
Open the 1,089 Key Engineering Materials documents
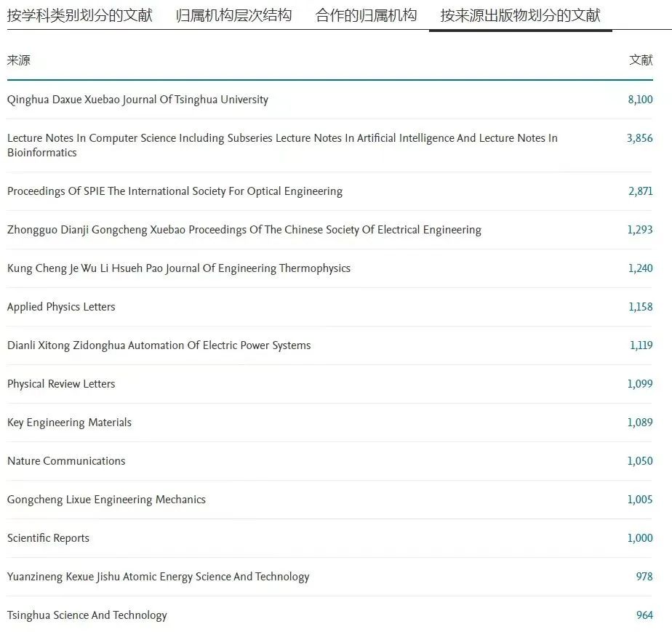tap(640, 423)
